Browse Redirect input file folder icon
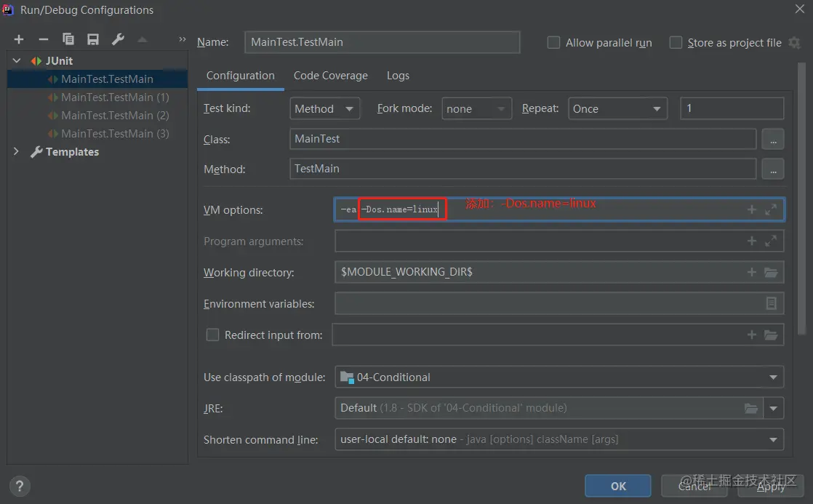 (771, 335)
